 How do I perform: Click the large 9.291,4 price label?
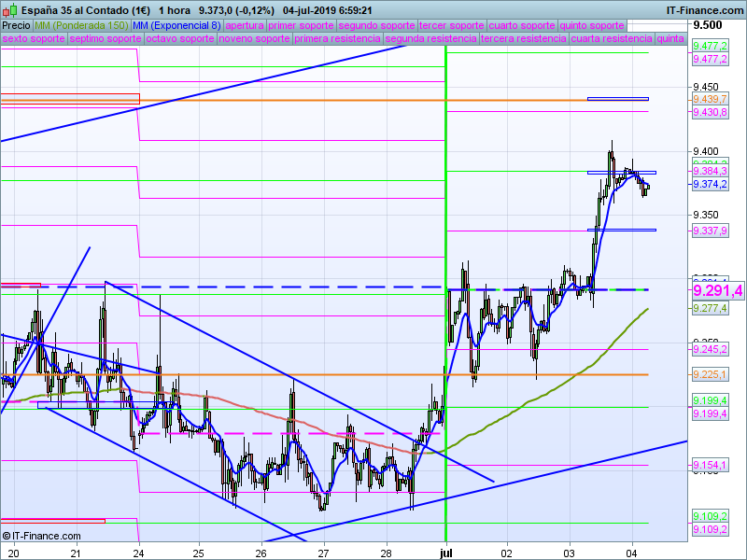(717, 291)
